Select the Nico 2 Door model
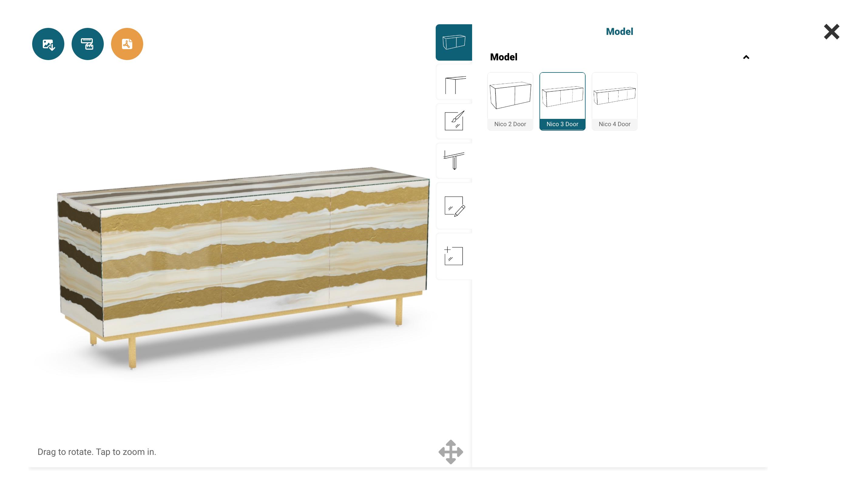The height and width of the screenshot is (504, 855). click(510, 101)
